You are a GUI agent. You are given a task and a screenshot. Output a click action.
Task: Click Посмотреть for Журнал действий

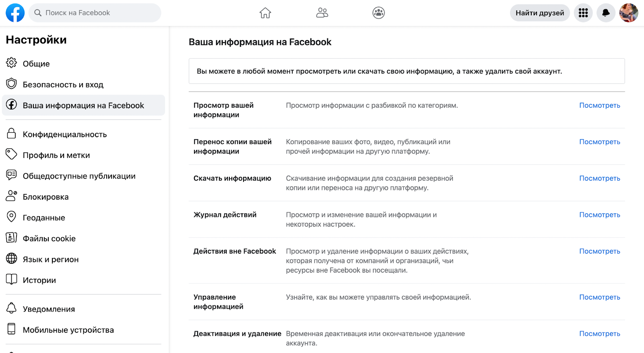point(599,215)
